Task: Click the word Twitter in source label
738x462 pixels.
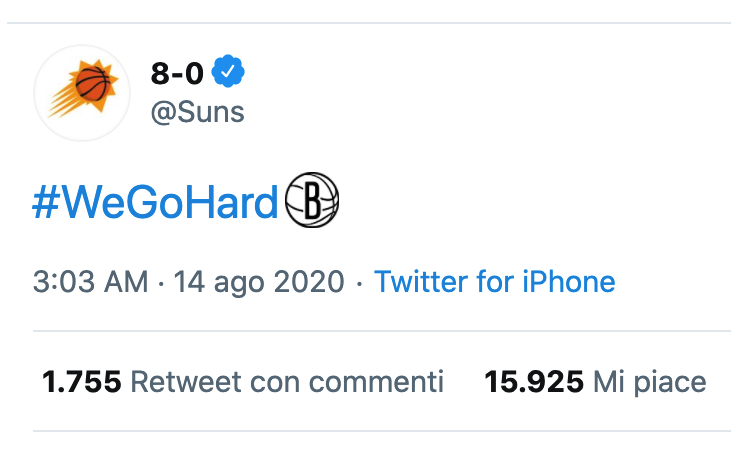Action: [x=421, y=282]
